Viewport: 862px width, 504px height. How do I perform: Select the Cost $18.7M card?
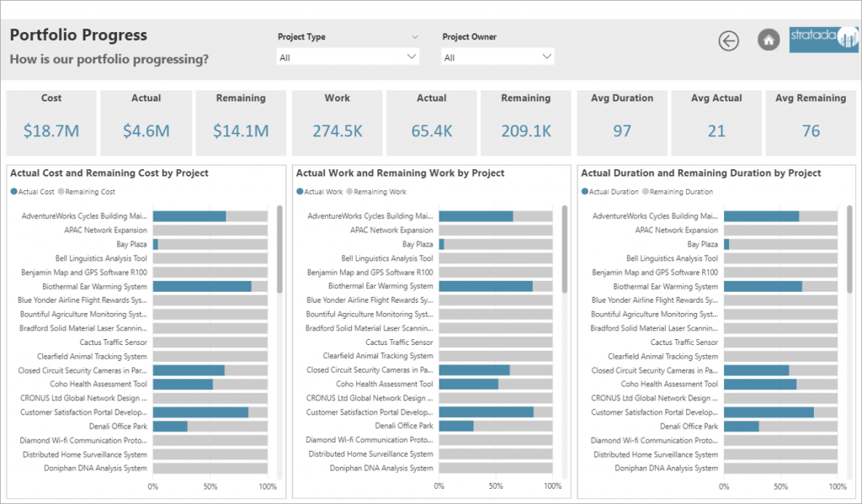pos(51,123)
